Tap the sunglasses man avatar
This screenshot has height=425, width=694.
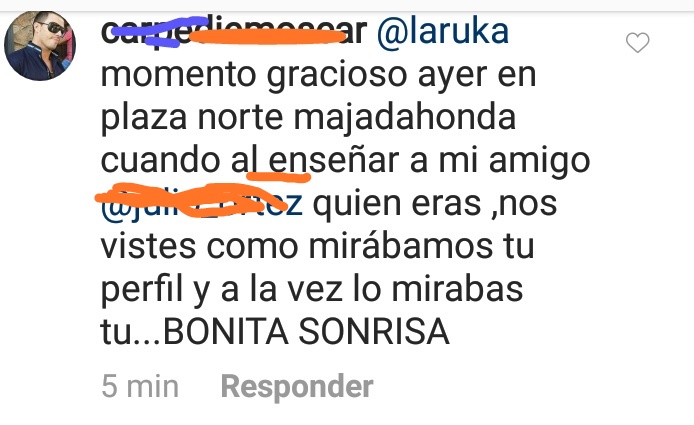point(40,46)
